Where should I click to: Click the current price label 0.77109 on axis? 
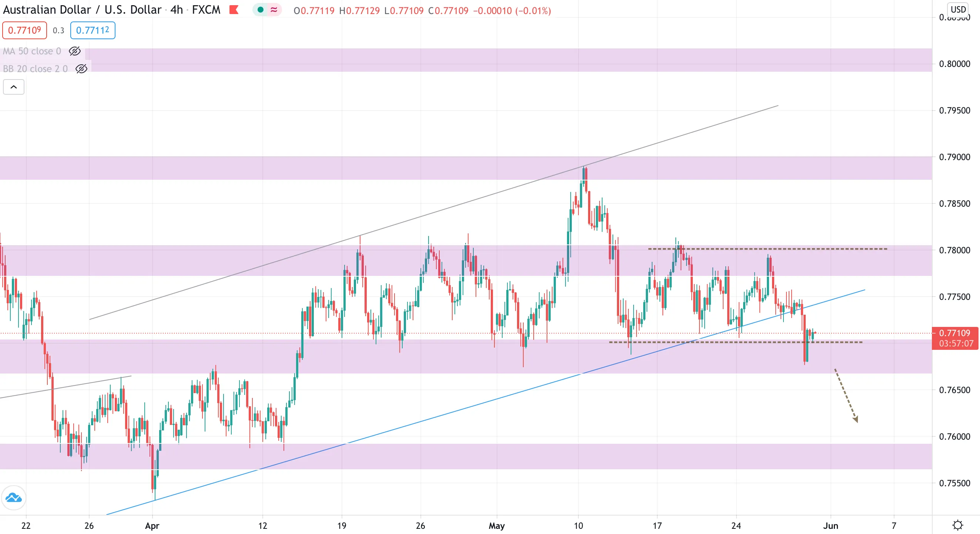(954, 333)
